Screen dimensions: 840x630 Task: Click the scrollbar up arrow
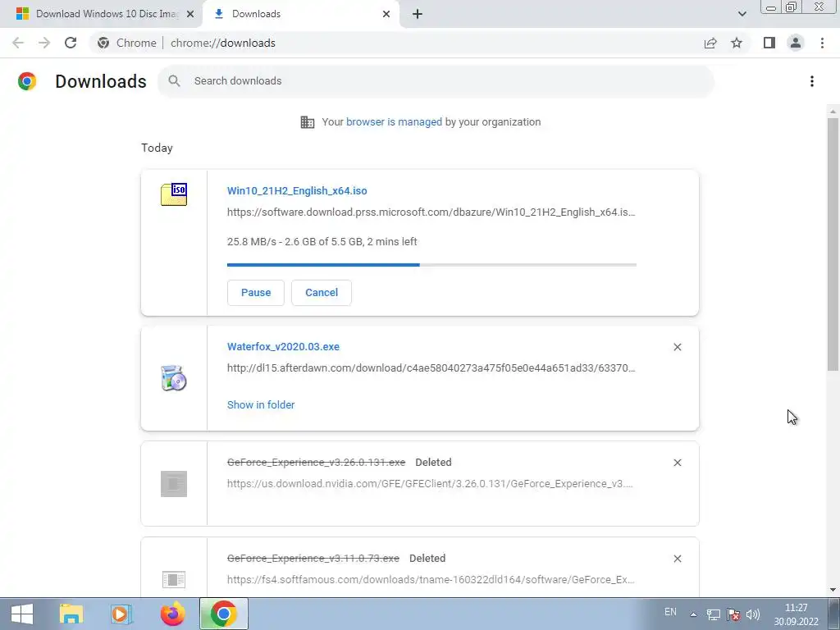(x=833, y=112)
